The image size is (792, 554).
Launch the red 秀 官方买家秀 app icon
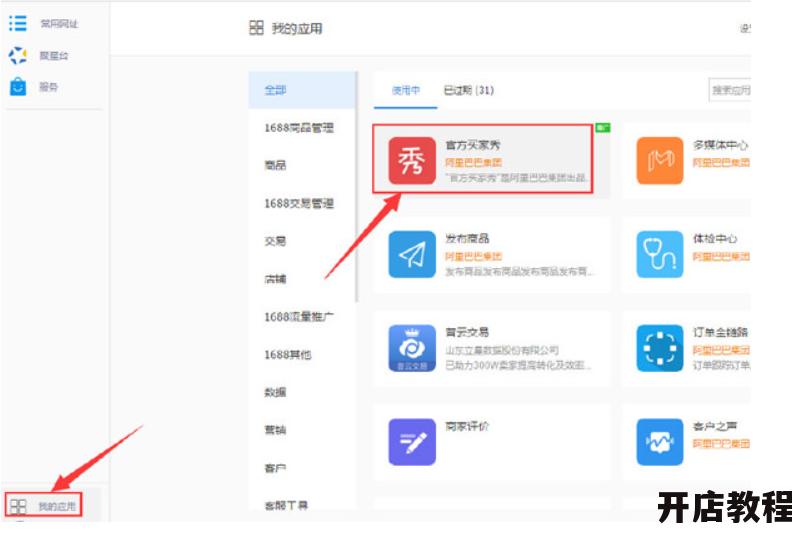coord(412,161)
